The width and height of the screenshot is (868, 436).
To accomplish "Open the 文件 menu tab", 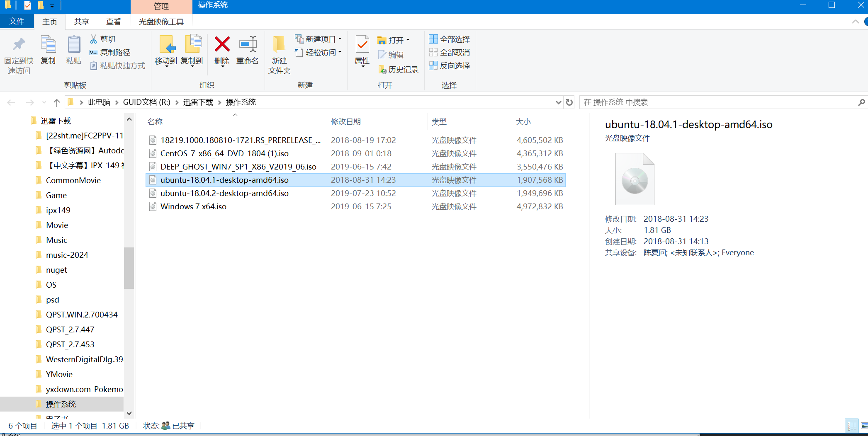I will coord(17,21).
